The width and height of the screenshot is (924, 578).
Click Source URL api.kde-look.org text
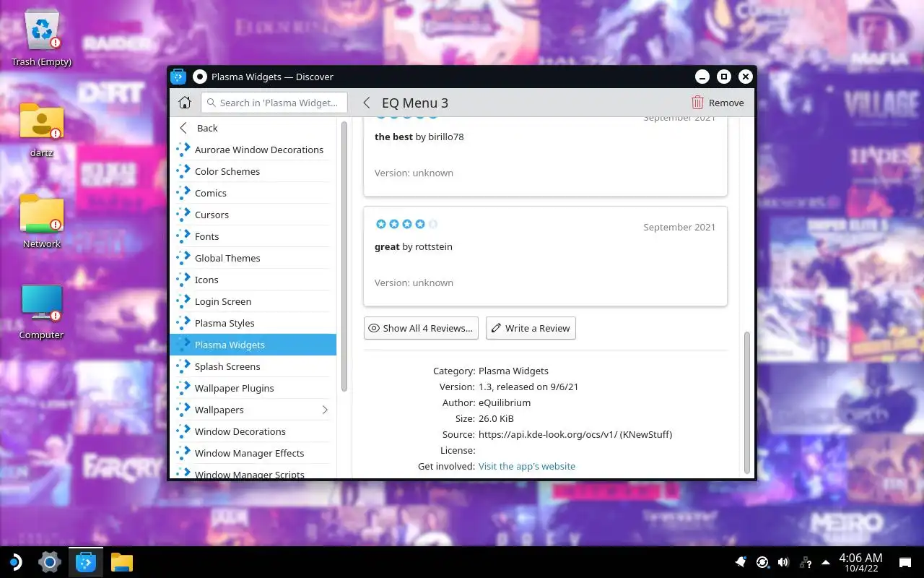[x=575, y=434]
